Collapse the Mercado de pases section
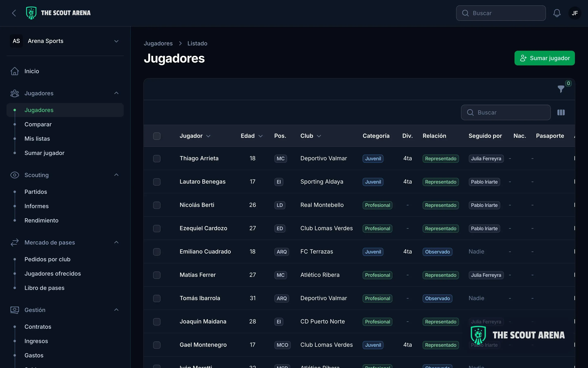Image resolution: width=588 pixels, height=368 pixels. pyautogui.click(x=116, y=242)
